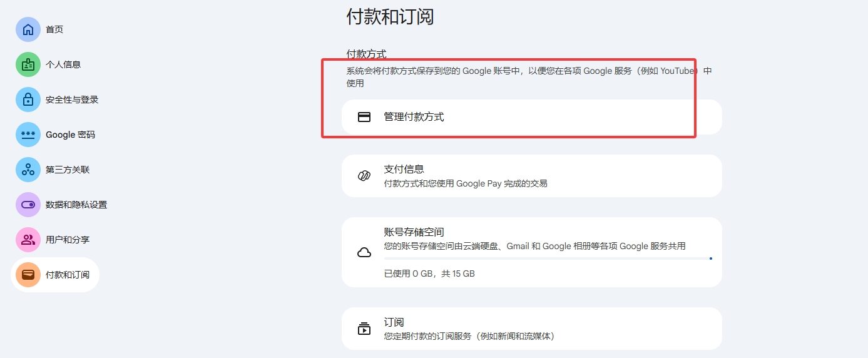868x358 pixels.
Task: Click the Google 密码 asterisks icon
Action: tap(28, 135)
